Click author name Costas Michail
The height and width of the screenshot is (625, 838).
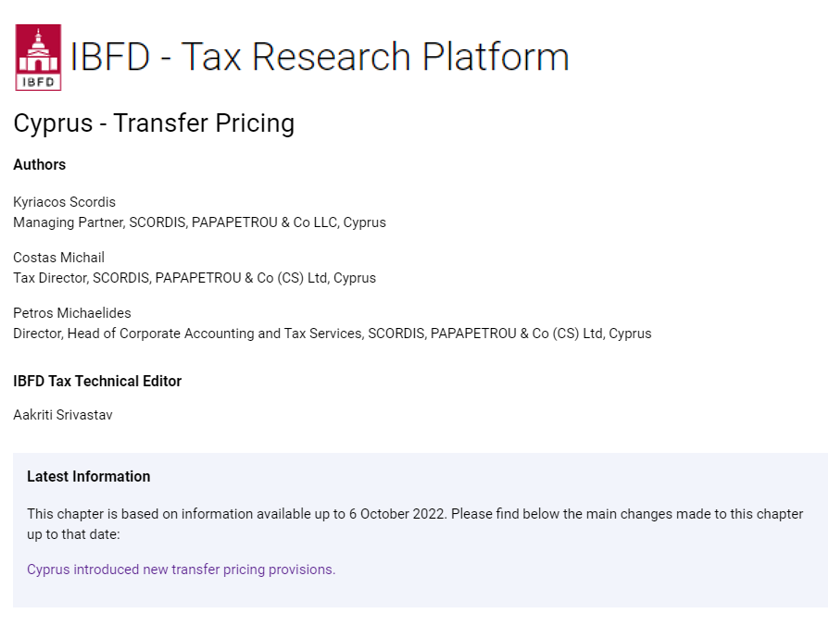point(59,258)
